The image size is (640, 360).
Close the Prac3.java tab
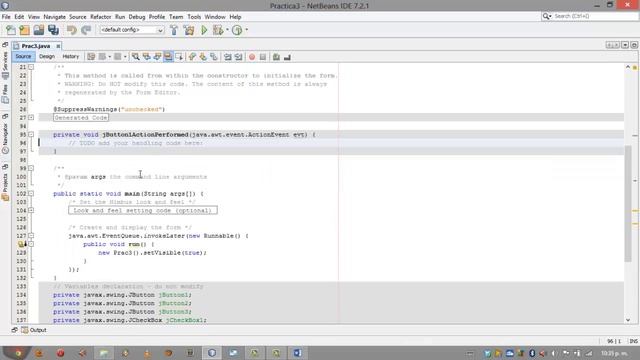coord(58,46)
